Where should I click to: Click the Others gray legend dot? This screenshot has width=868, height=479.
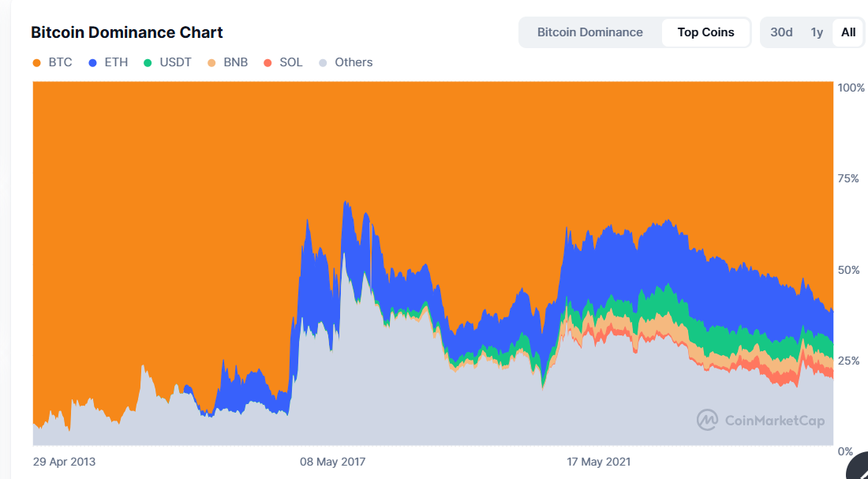[323, 62]
